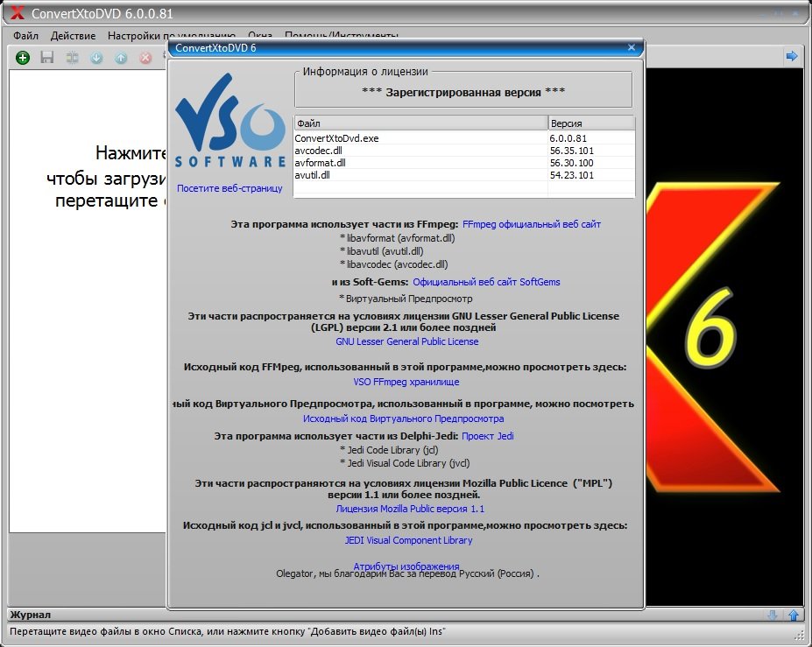Click the Move down arrow toolbar icon

point(96,58)
